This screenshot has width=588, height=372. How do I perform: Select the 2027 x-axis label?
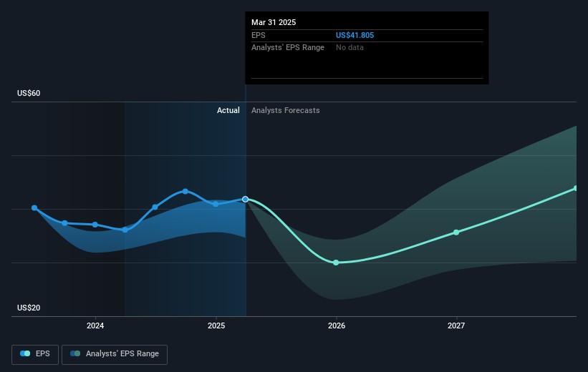pos(456,325)
